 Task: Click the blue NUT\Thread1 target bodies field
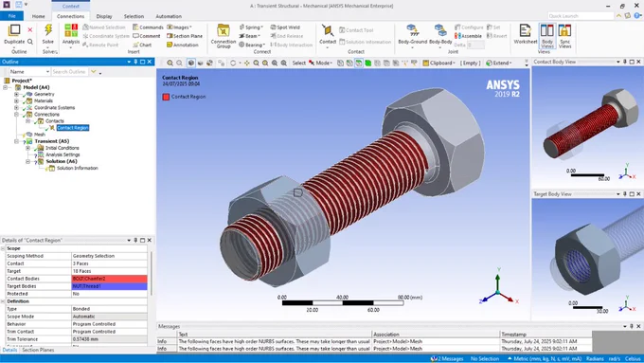[x=109, y=286]
